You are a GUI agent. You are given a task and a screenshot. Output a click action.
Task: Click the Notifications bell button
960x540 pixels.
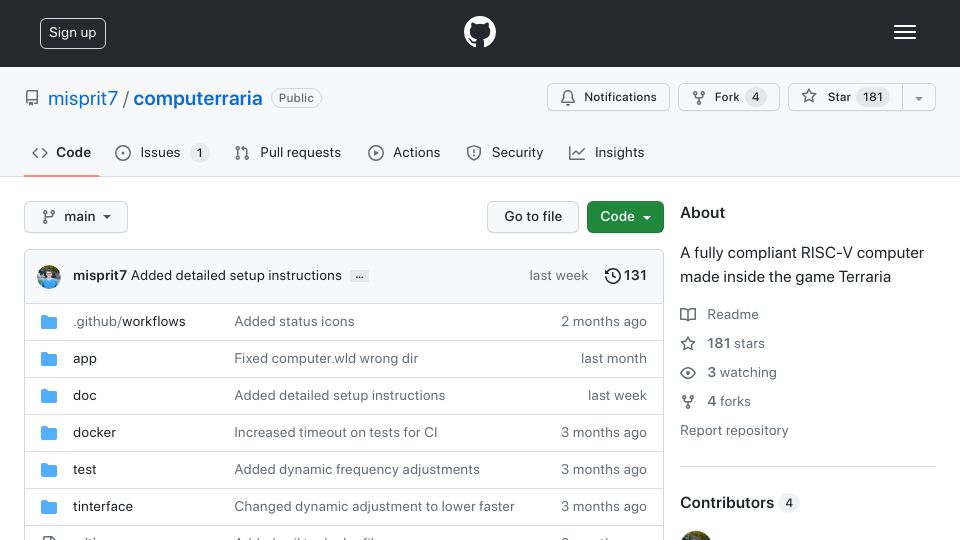point(608,97)
